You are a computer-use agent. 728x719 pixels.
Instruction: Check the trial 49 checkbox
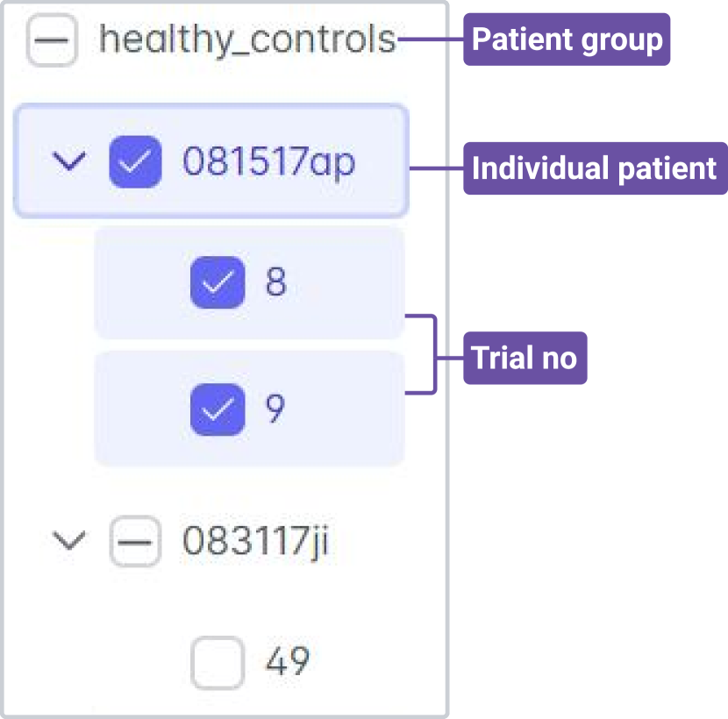tap(217, 663)
